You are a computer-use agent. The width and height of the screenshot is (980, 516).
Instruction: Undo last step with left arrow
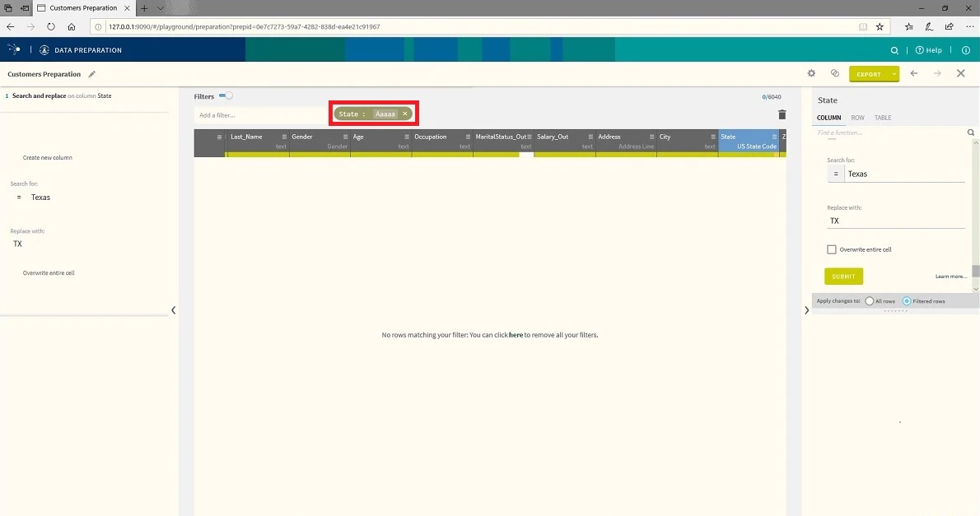tap(914, 73)
